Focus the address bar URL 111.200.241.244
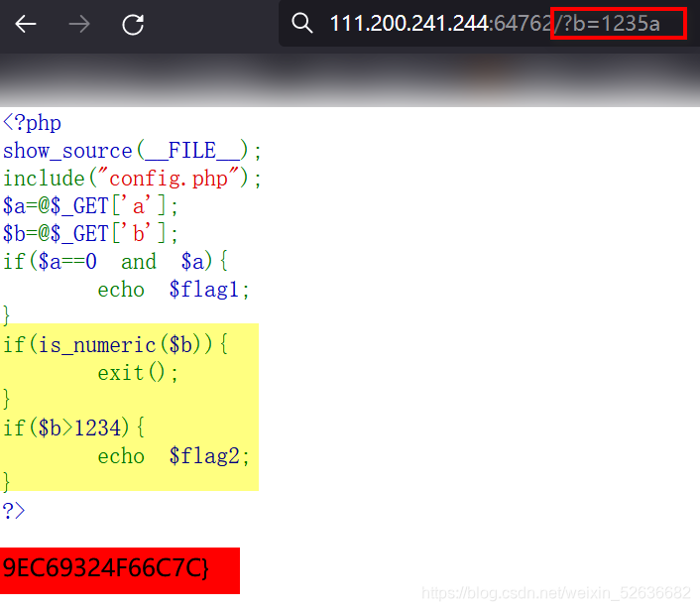 409,23
